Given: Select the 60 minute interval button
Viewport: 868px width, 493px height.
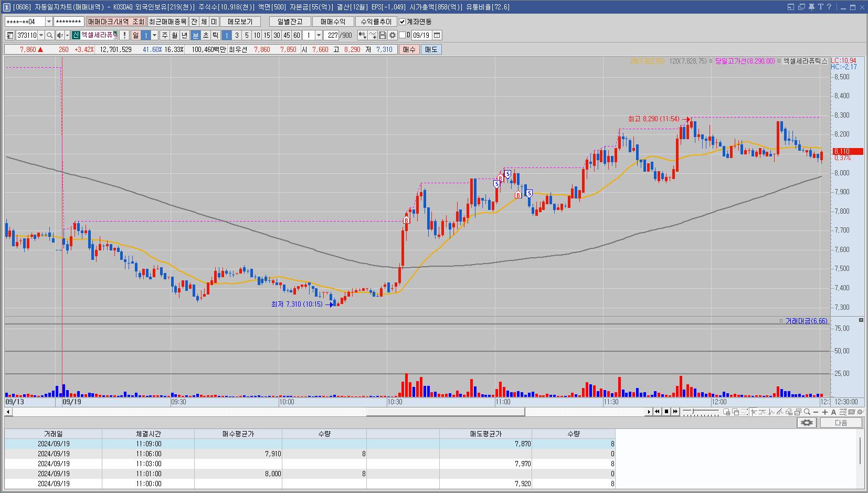Looking at the screenshot, I should (x=297, y=35).
